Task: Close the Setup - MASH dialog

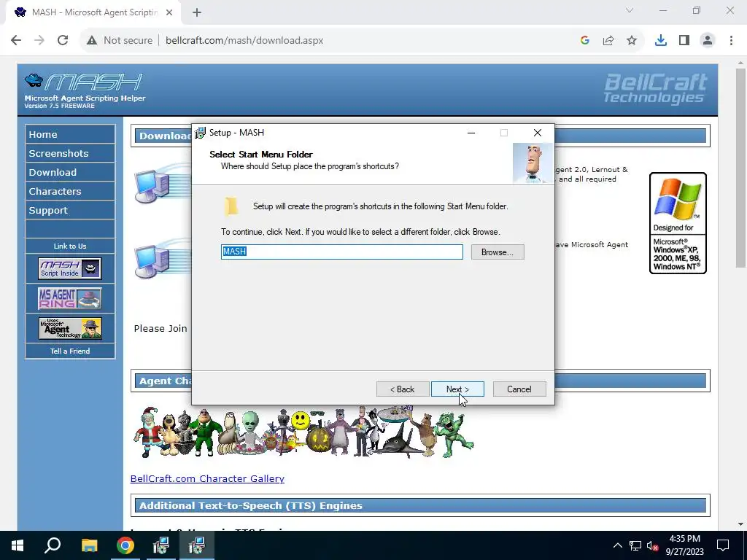Action: point(538,133)
